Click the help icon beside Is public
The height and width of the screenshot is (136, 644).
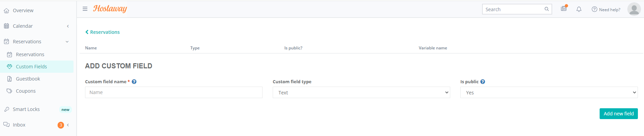coord(483,82)
